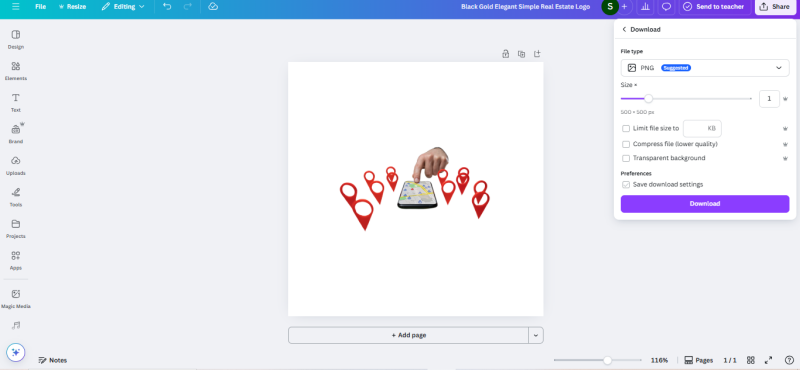Screen dimensions: 800x370
Task: Open the Apps panel
Action: [16, 260]
